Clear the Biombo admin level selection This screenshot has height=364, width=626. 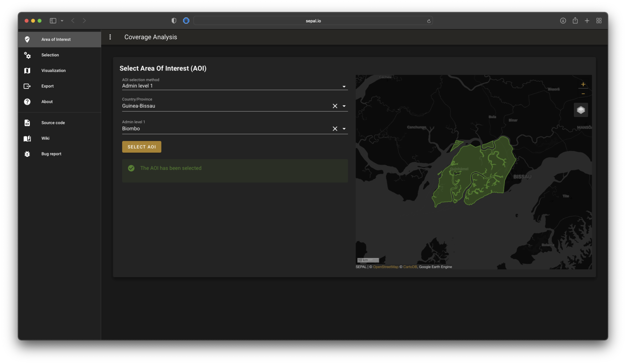[335, 129]
